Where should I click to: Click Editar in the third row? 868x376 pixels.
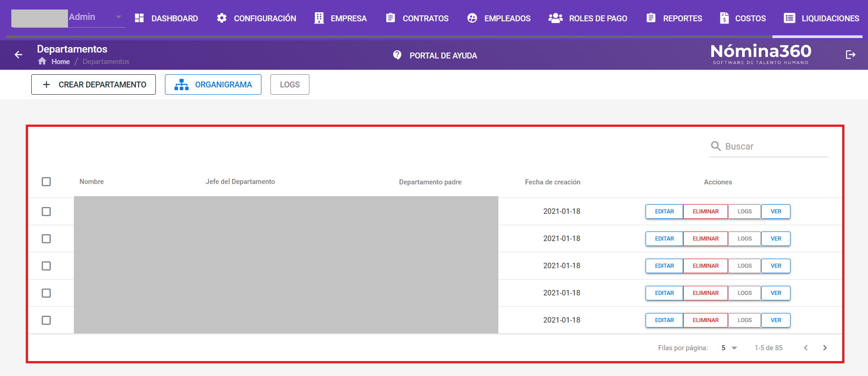tap(664, 266)
